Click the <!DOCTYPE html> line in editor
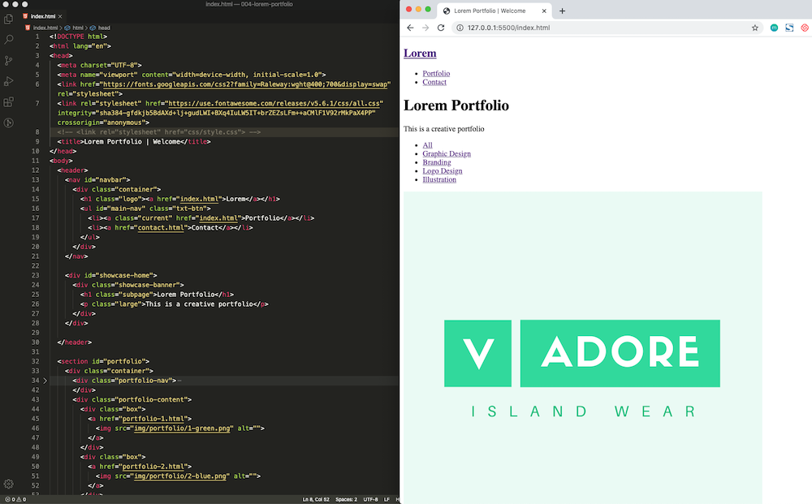Screen dimensions: 812x504 pos(78,37)
